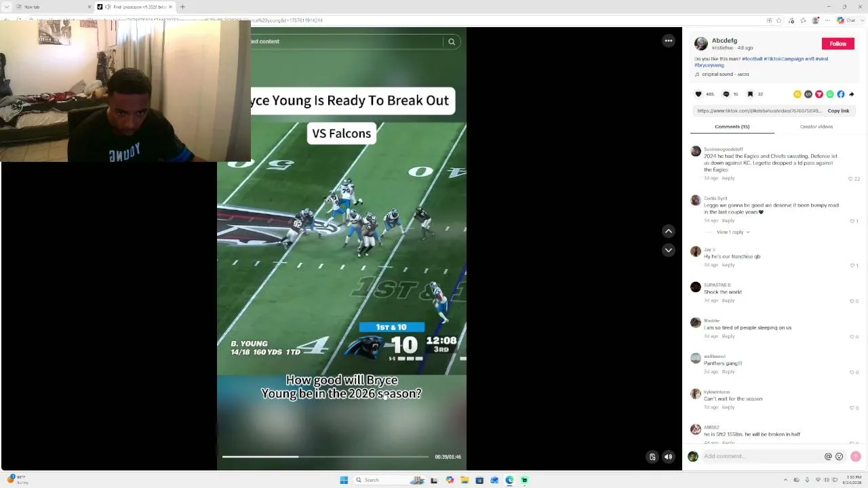Open Curtis Byrd's profile avatar
Image resolution: width=868 pixels, height=488 pixels.
click(696, 201)
